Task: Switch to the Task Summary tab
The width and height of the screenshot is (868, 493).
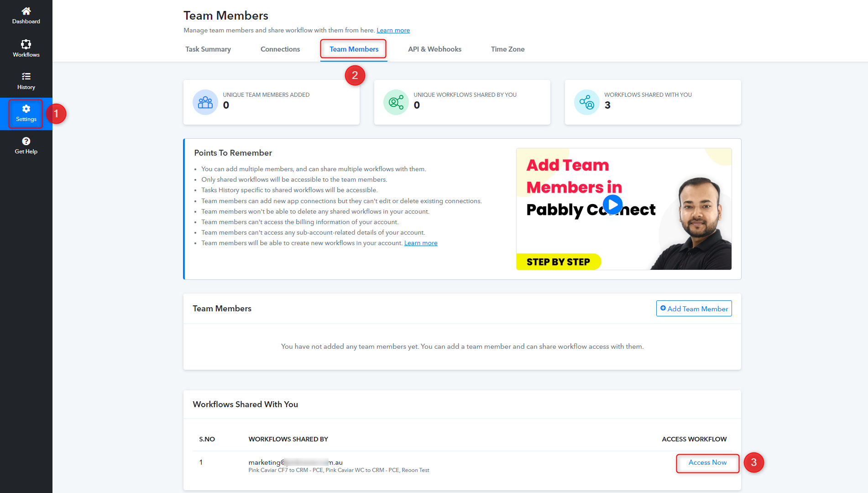Action: tap(208, 49)
